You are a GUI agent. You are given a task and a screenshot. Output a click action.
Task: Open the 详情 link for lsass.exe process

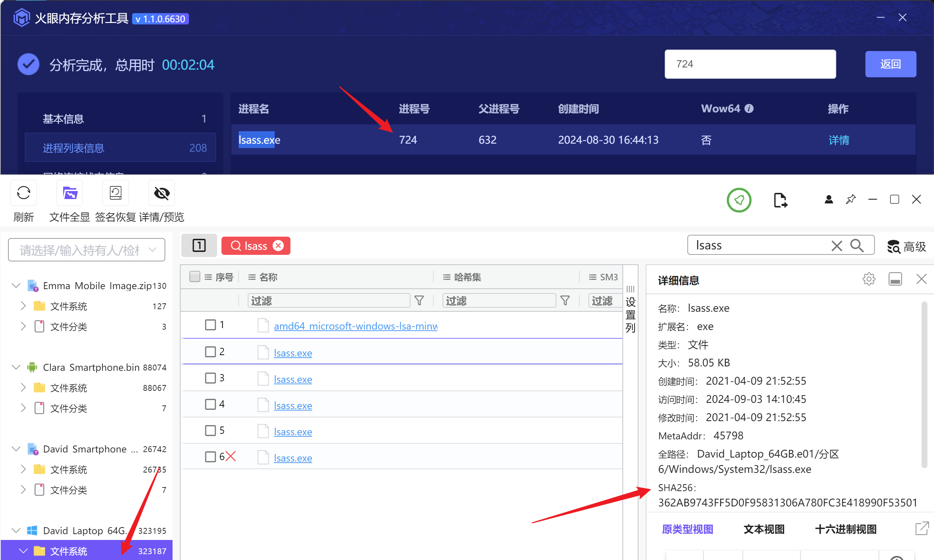pyautogui.click(x=838, y=140)
